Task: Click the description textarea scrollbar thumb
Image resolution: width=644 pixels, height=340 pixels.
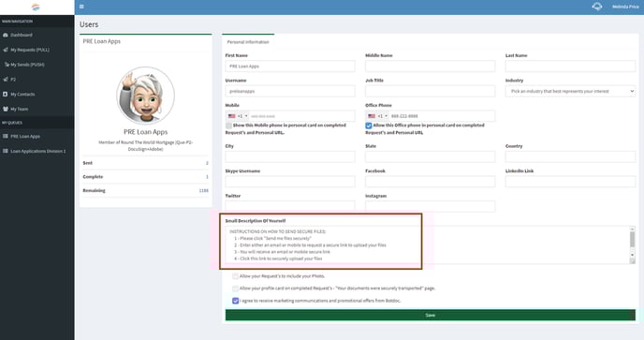Action: 632,240
